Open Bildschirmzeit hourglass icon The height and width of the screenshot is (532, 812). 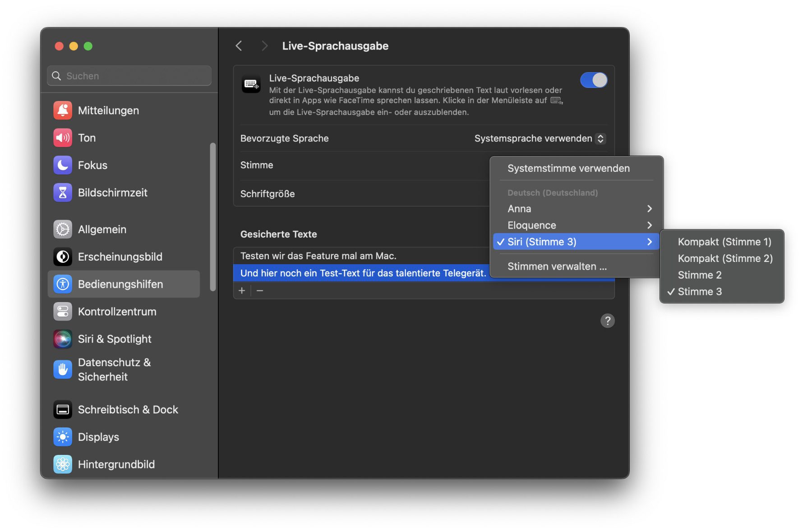coord(63,193)
